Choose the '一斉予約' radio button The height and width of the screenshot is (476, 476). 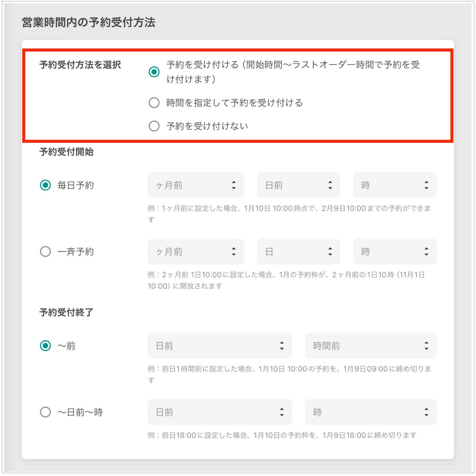click(x=45, y=251)
